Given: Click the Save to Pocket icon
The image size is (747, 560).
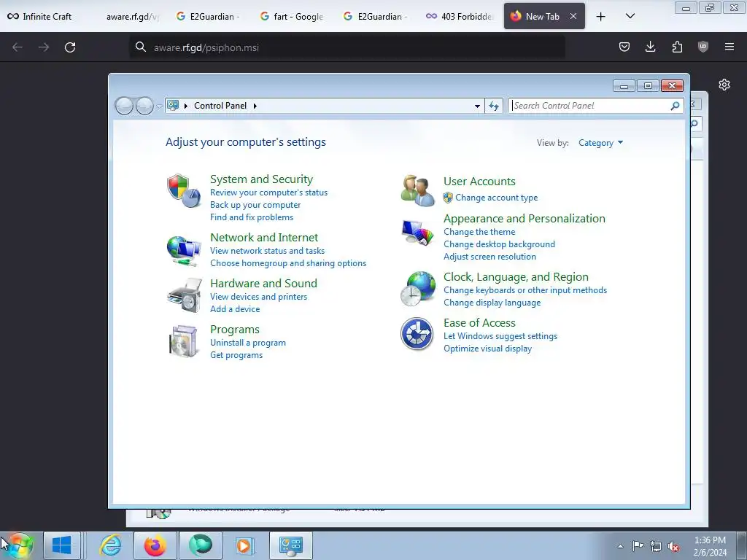Looking at the screenshot, I should point(624,47).
